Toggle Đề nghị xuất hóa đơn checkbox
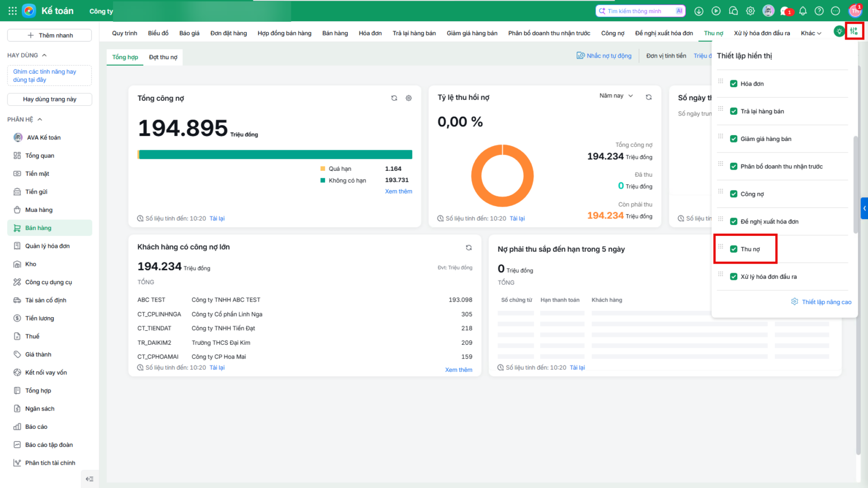This screenshot has width=868, height=488. tap(733, 221)
